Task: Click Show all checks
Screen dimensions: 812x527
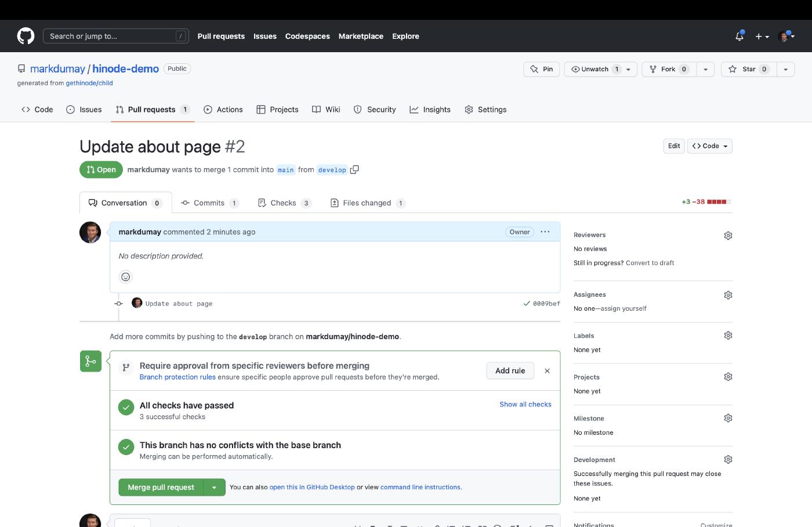Action: tap(525, 404)
